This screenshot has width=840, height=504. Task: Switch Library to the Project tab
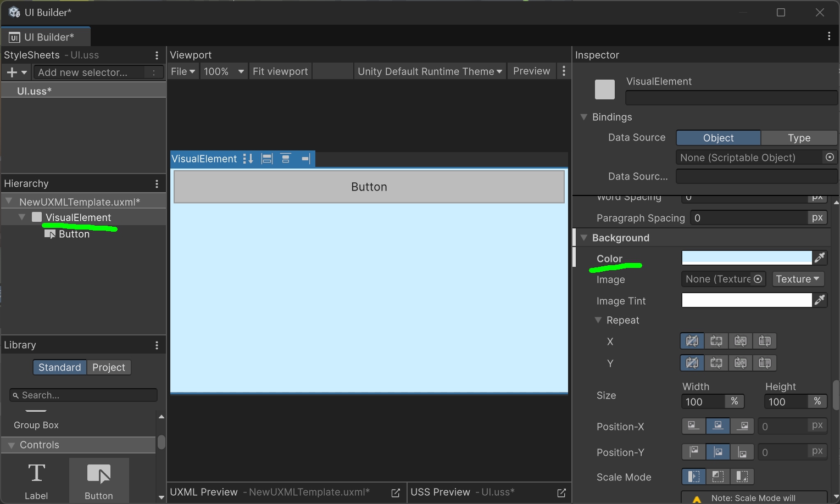[108, 367]
